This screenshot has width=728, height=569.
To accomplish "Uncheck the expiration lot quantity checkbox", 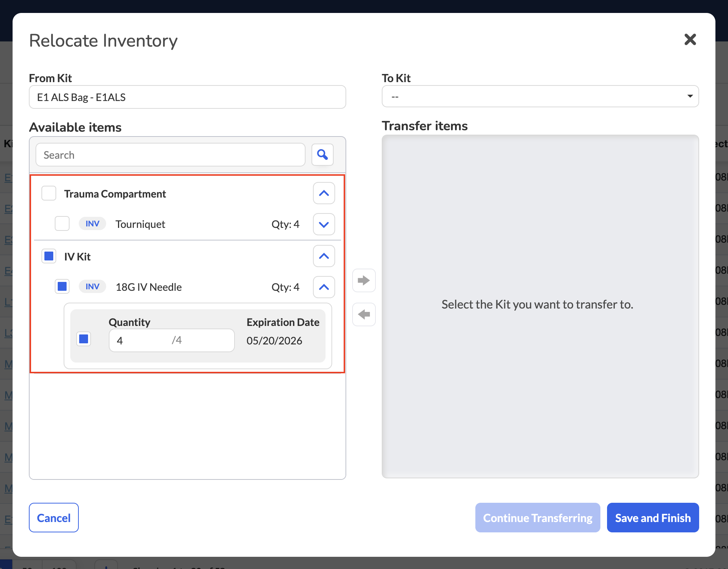I will tap(84, 339).
